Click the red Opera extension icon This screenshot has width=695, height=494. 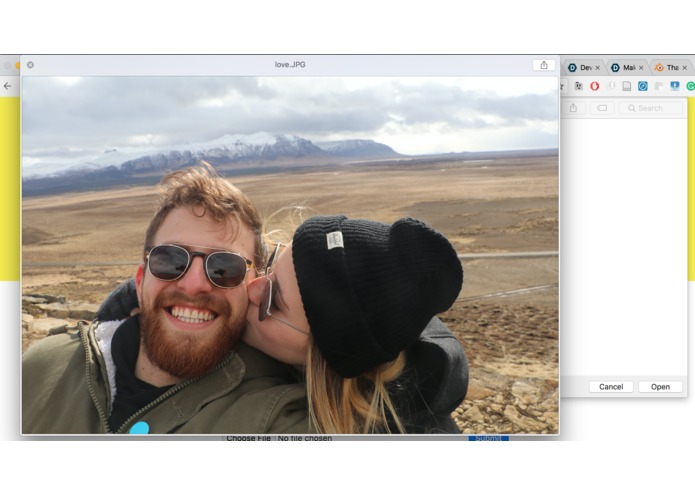click(x=595, y=86)
